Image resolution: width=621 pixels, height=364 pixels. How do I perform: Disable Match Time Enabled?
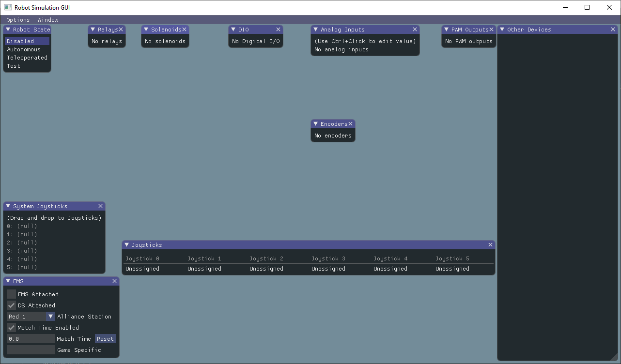tap(11, 327)
